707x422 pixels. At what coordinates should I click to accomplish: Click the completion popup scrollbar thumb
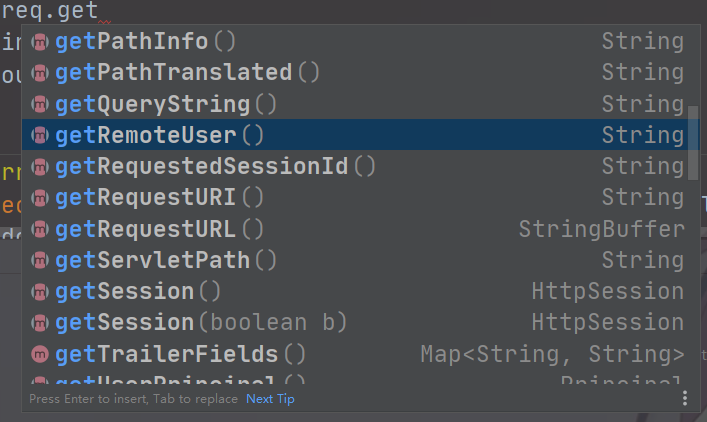(x=693, y=142)
